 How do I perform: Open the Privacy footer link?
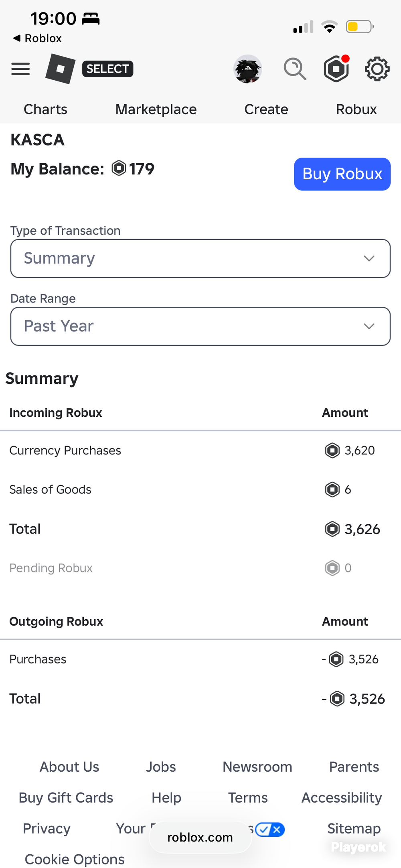pos(47,829)
